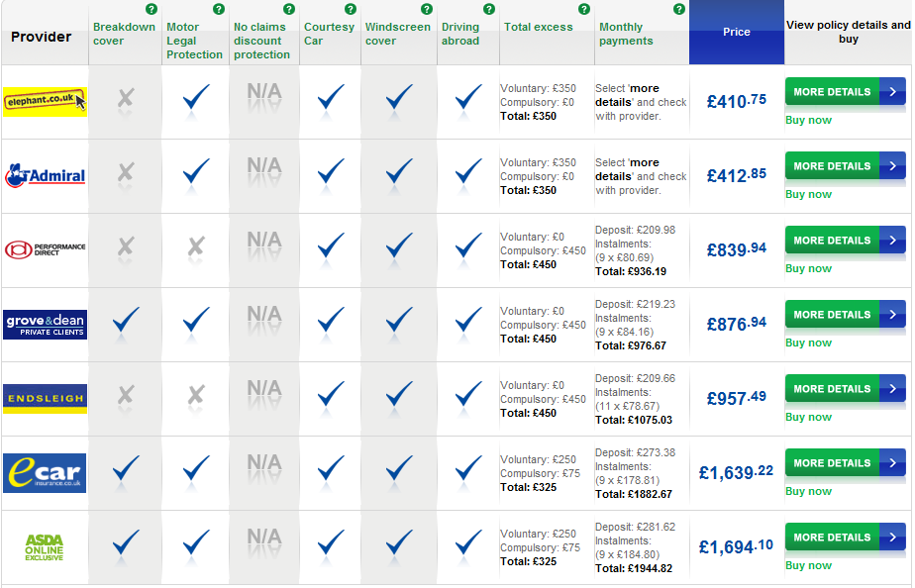The width and height of the screenshot is (915, 588).
Task: Open the Motor Legal Protection help icon
Action: tap(219, 9)
